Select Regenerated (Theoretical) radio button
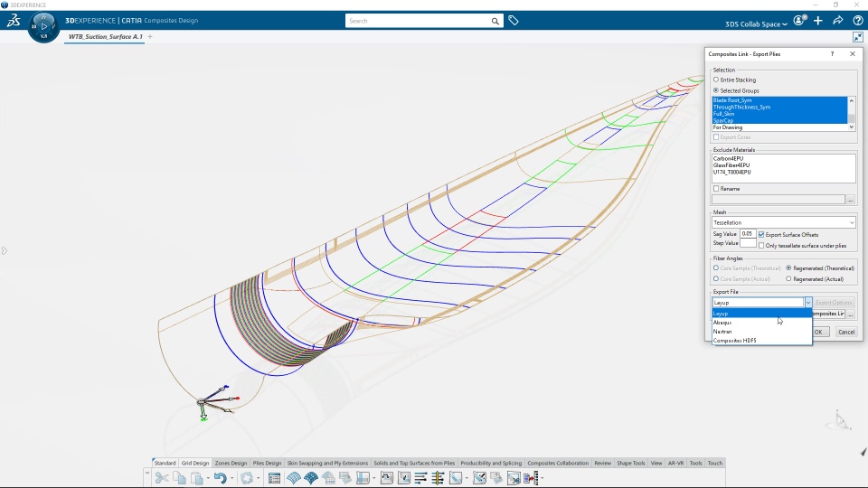Screen dimensions: 868x488 click(x=788, y=267)
